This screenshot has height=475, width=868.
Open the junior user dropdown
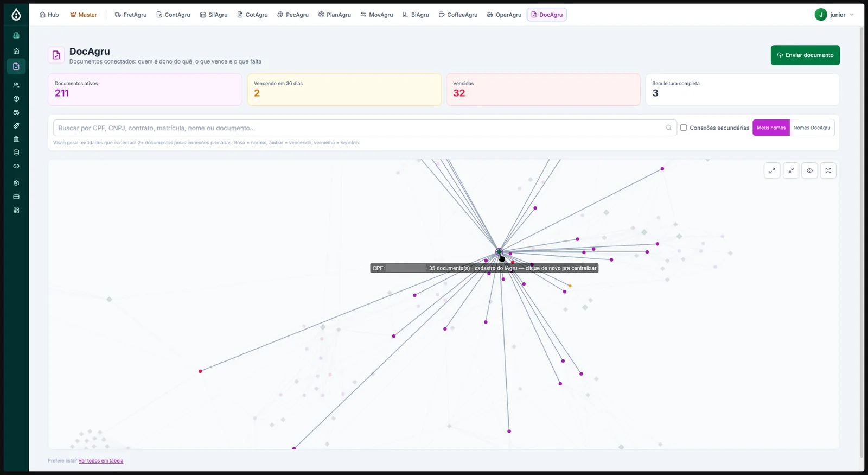tap(834, 15)
